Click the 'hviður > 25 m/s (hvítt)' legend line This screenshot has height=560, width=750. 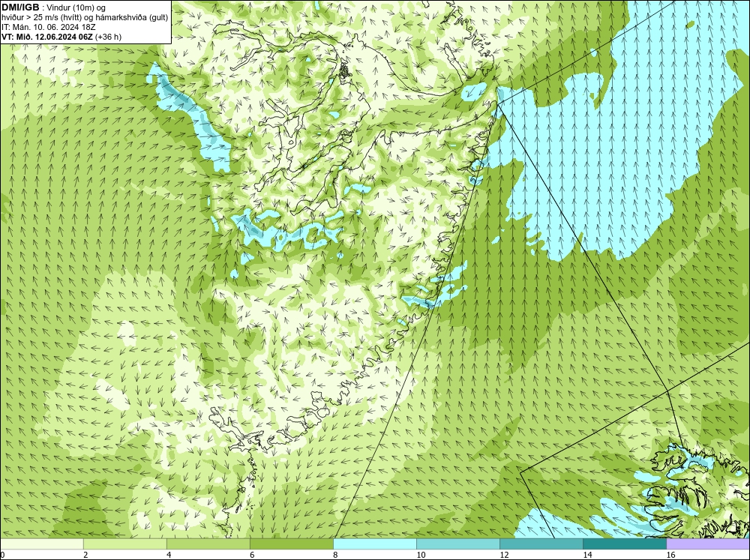pos(85,18)
